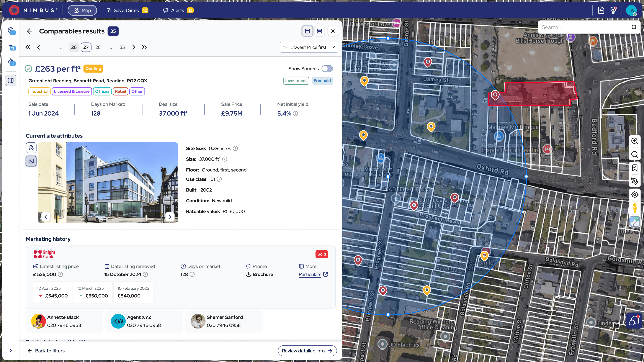Screen dimensions: 644x362
Task: Open street view pegman icon
Action: tap(634, 208)
